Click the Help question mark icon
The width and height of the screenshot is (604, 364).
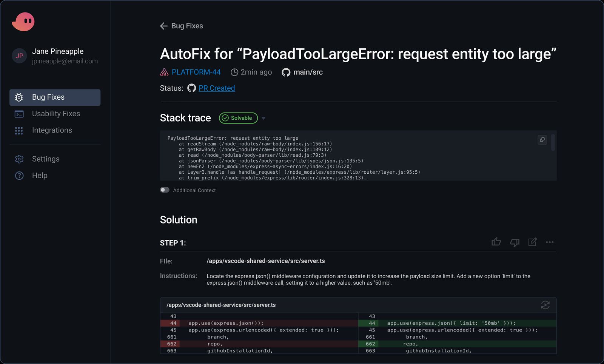click(19, 175)
